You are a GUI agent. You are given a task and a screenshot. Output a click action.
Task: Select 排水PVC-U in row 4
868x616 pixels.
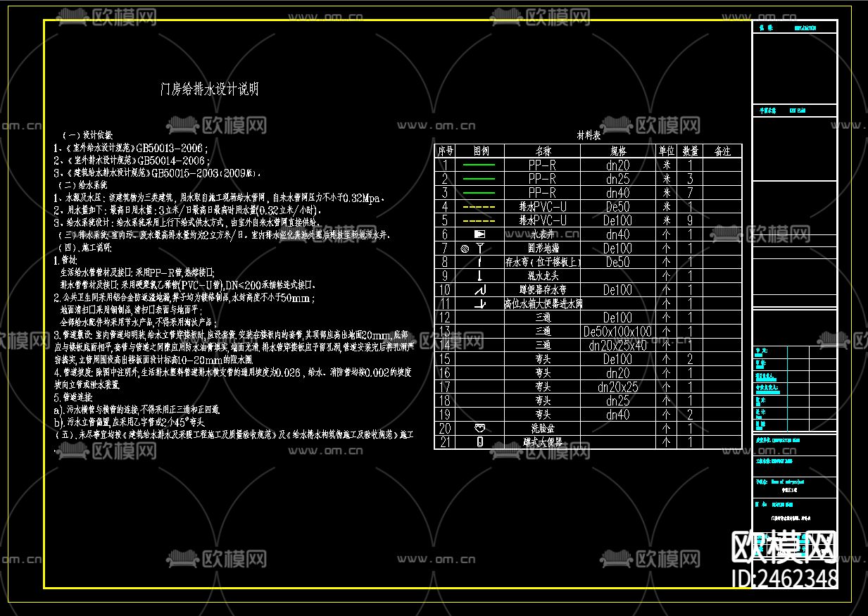[543, 206]
